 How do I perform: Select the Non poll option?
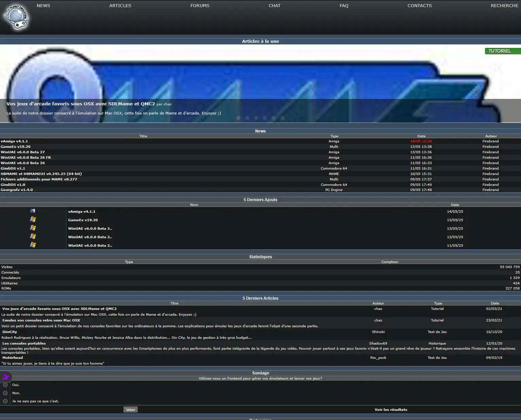coord(5,393)
